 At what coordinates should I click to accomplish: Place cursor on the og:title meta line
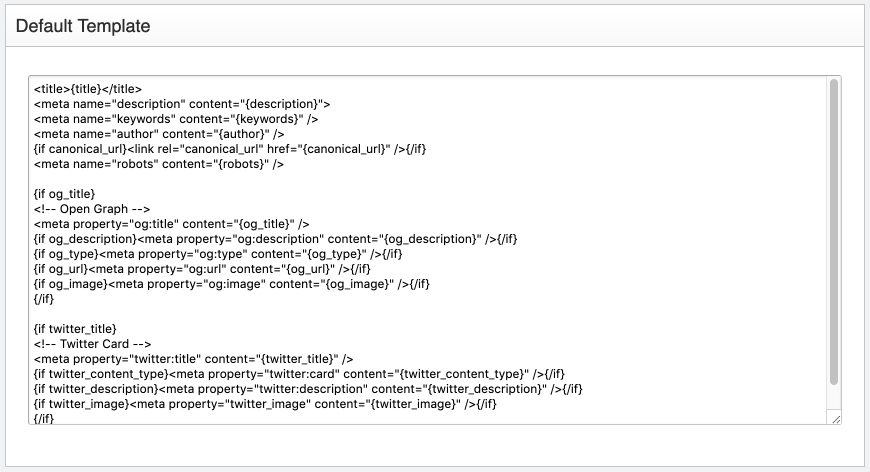(171, 224)
